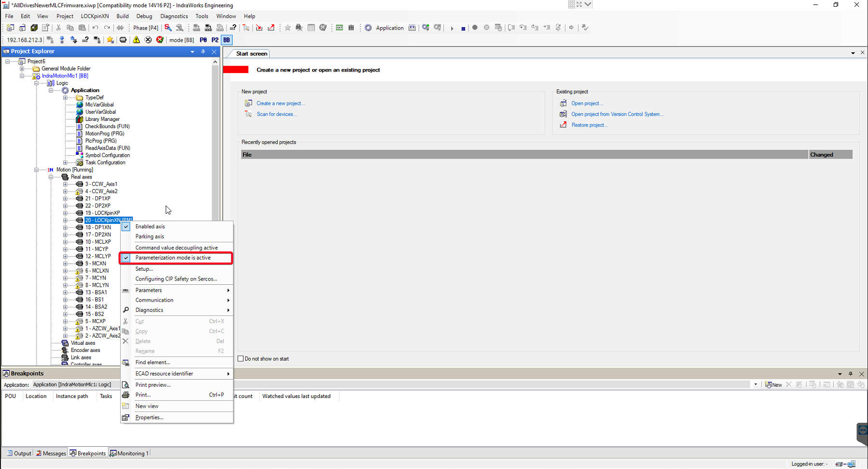
Task: Click the printer icon next to Print...
Action: pos(126,395)
